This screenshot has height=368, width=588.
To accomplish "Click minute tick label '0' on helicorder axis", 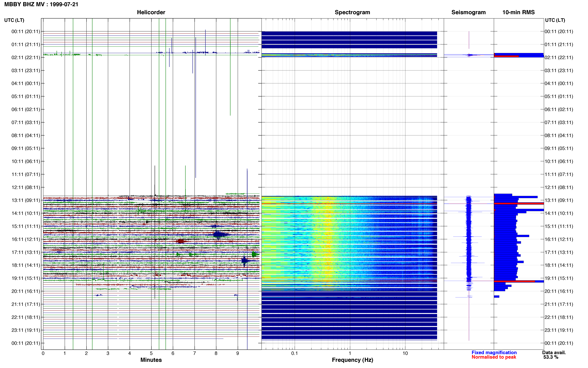I will [x=43, y=353].
